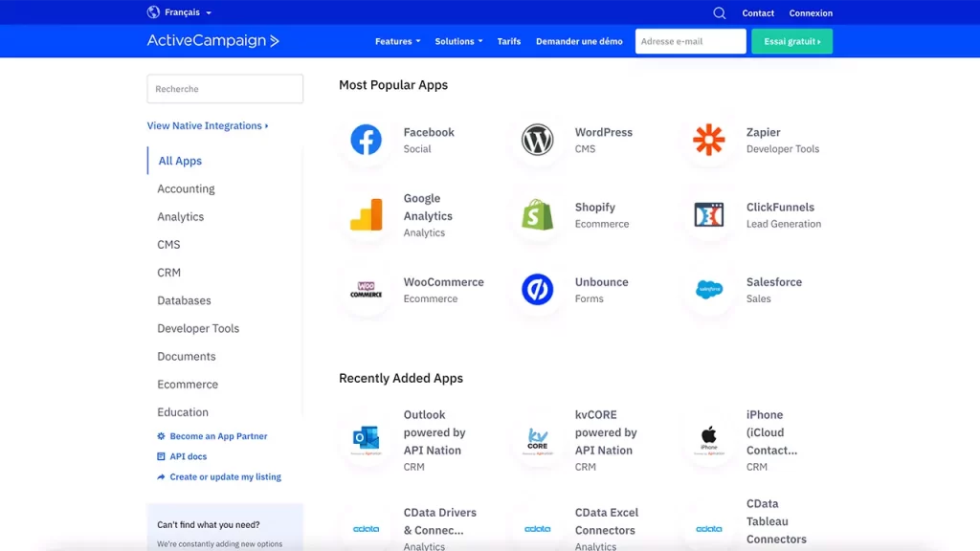The image size is (980, 551).
Task: Click the Outlook icon under Recently Added
Action: pos(367,440)
